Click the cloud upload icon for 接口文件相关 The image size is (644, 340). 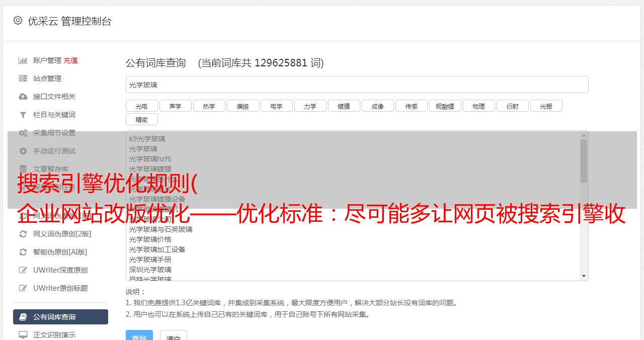tap(23, 97)
